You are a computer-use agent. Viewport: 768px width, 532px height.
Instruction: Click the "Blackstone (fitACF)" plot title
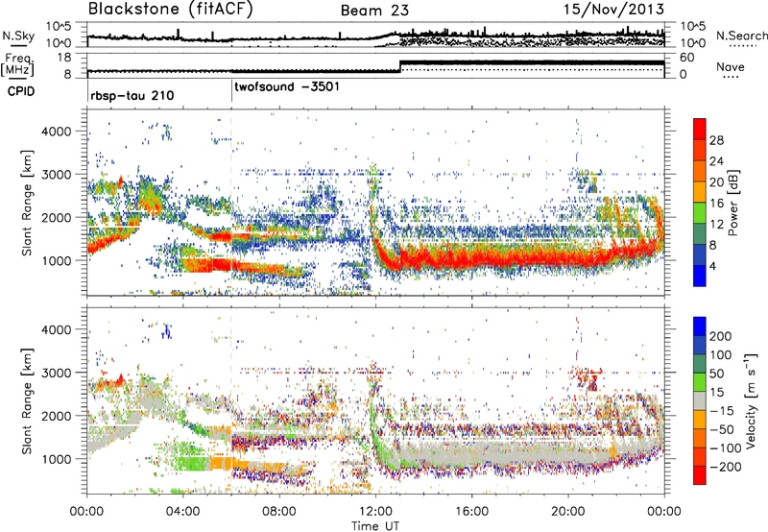(171, 10)
